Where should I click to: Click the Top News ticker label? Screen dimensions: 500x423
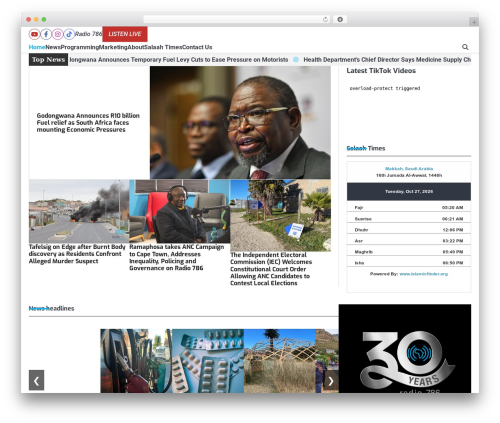pos(48,60)
